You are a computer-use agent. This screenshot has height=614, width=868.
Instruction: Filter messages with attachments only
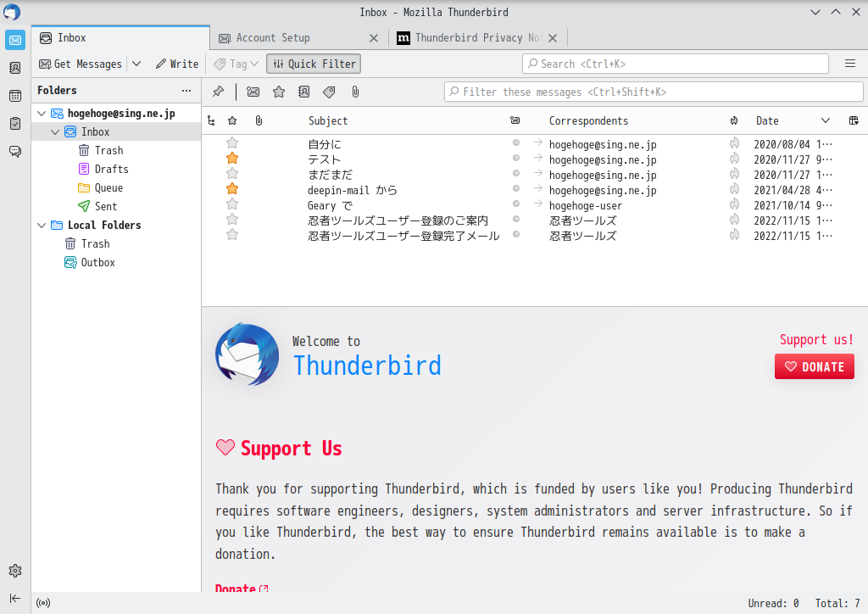click(355, 92)
